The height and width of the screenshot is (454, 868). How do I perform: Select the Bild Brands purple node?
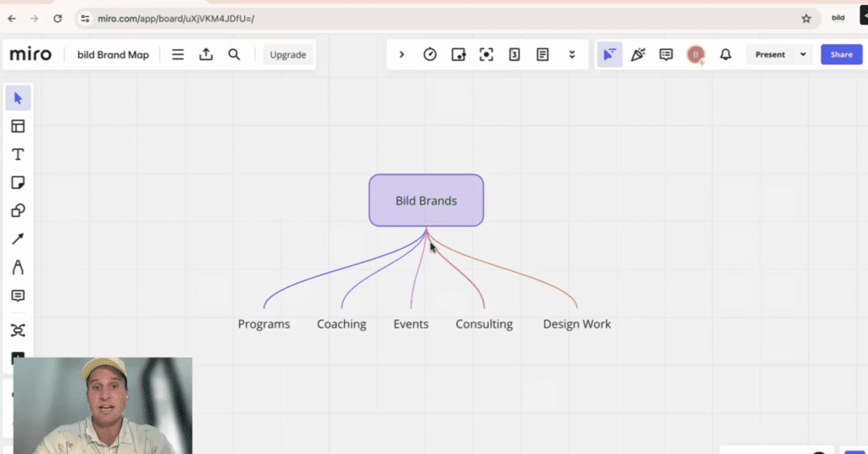(x=426, y=201)
